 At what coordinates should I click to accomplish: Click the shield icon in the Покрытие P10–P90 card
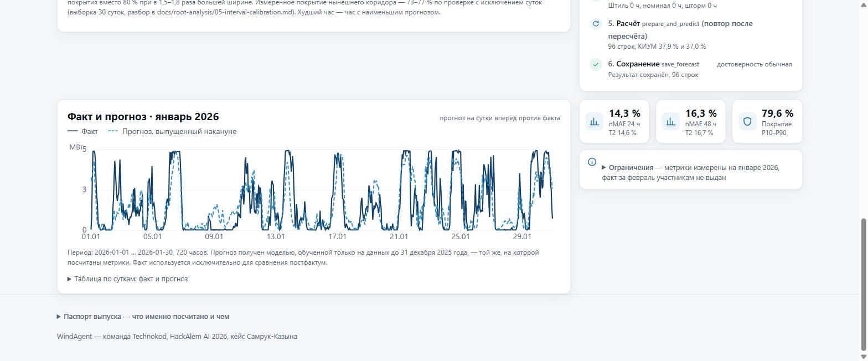tap(747, 122)
